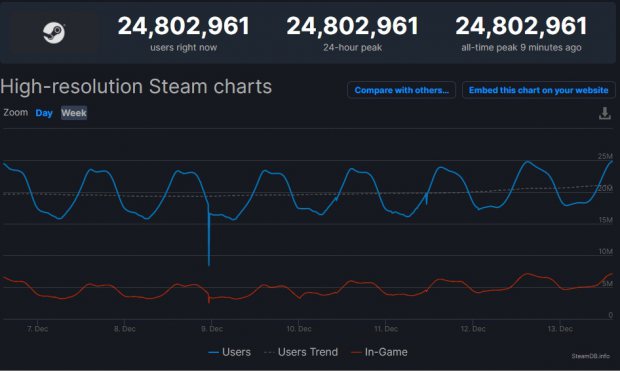620x372 pixels.
Task: Click the 7. Dec axis marker
Action: tap(38, 329)
